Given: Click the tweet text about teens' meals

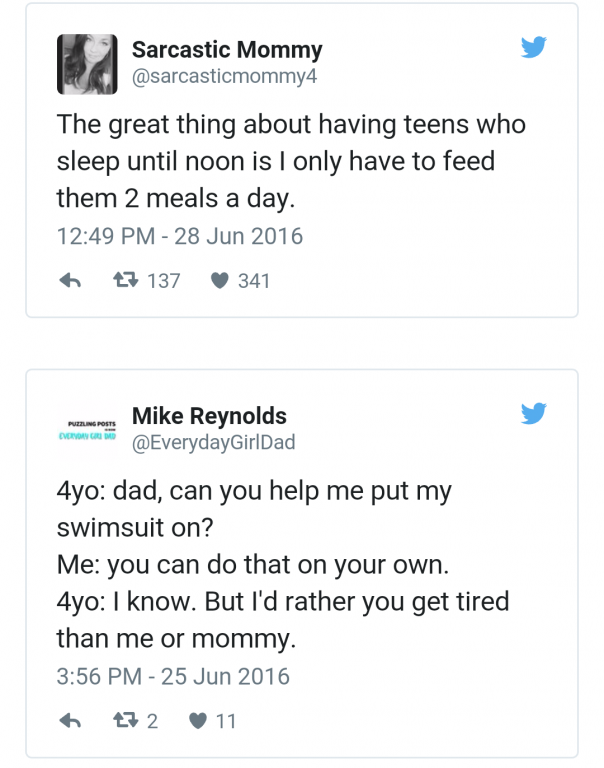Looking at the screenshot, I should coord(290,162).
